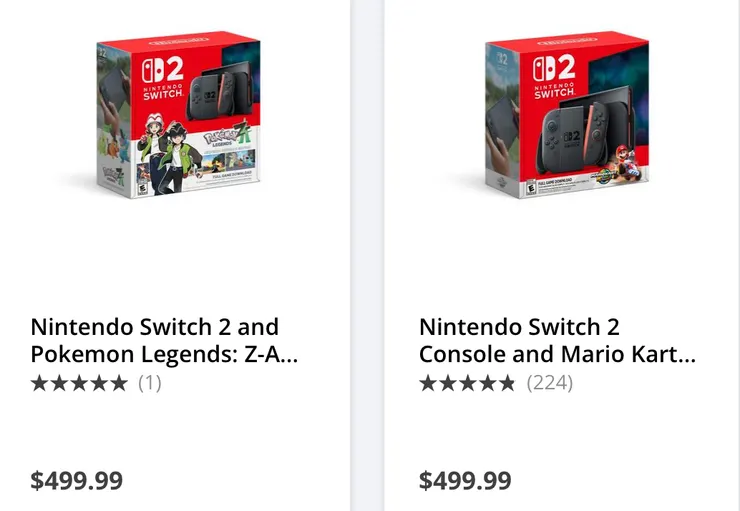Click the "Nintendo Switch 2 and Pokemon Legends: Z-A" title
The image size is (740, 511).
pos(164,340)
